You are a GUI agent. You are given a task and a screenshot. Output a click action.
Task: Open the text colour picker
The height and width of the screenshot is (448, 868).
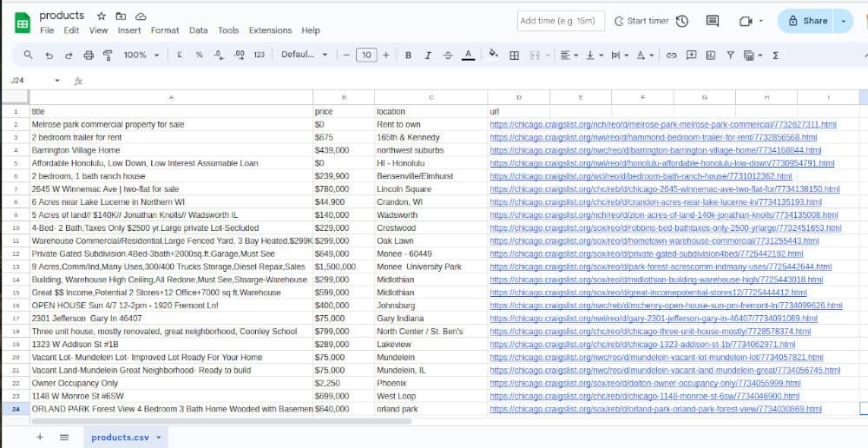(469, 55)
